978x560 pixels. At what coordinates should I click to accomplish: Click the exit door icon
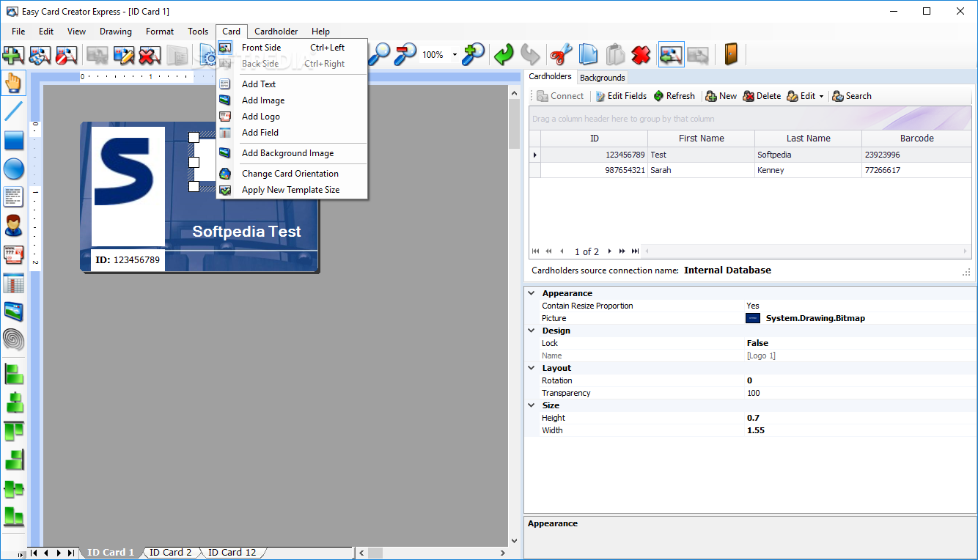tap(731, 54)
